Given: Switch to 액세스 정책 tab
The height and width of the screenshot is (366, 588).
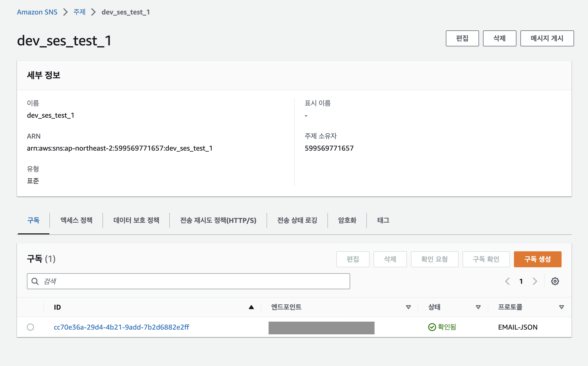Looking at the screenshot, I should point(76,220).
